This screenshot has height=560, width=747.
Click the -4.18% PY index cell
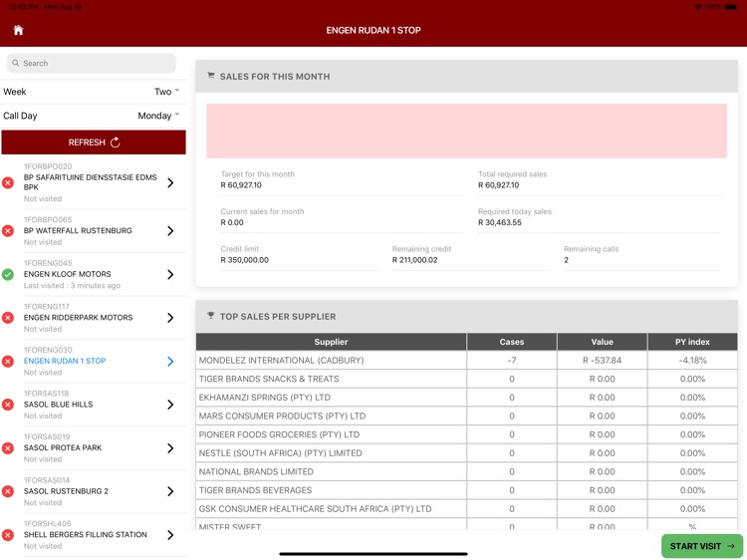[x=692, y=361]
